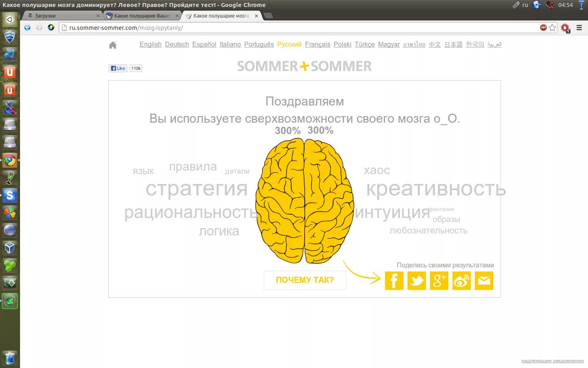Switch site language to Português
The height and width of the screenshot is (368, 588).
[x=259, y=44]
